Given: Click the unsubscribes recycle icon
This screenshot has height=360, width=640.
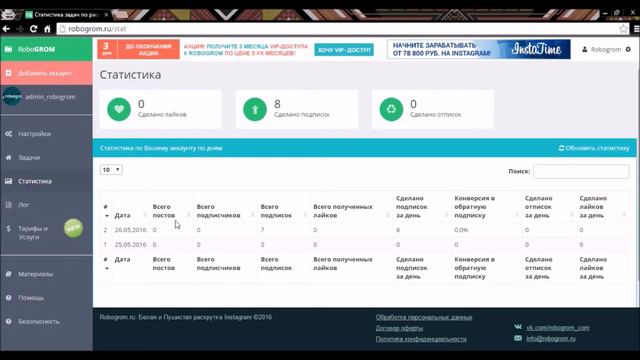Looking at the screenshot, I should [391, 109].
